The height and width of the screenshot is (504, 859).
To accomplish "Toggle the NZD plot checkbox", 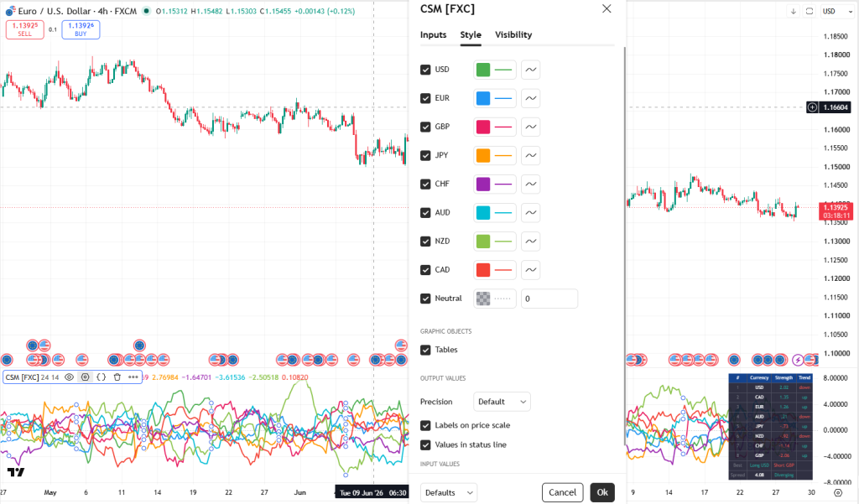I will click(425, 241).
